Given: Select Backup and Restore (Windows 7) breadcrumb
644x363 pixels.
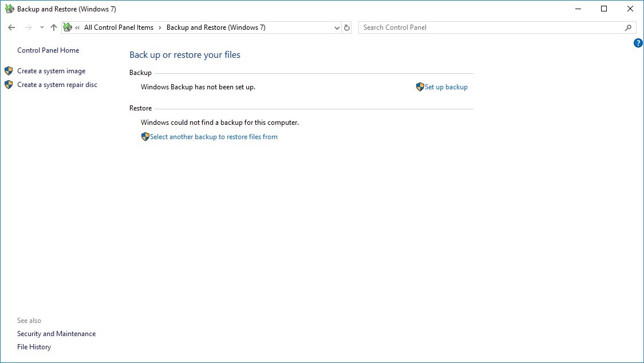Looking at the screenshot, I should click(x=216, y=27).
